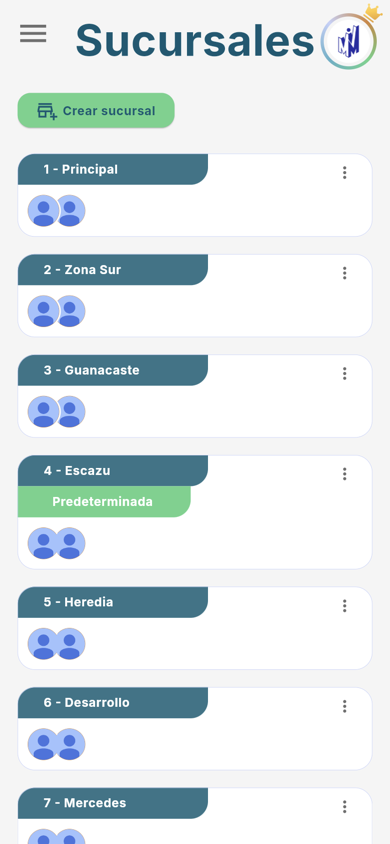
Task: Select first user avatar in Guanacaste branch
Action: point(44,412)
